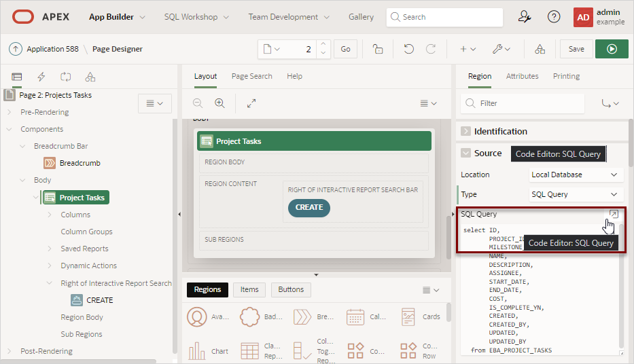Screen dimensions: 634x364
Task: Open the Team Development menu
Action: (289, 17)
